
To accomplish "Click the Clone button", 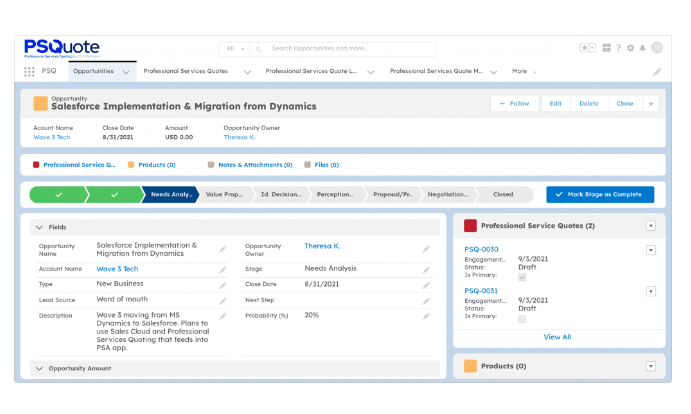I will (624, 104).
